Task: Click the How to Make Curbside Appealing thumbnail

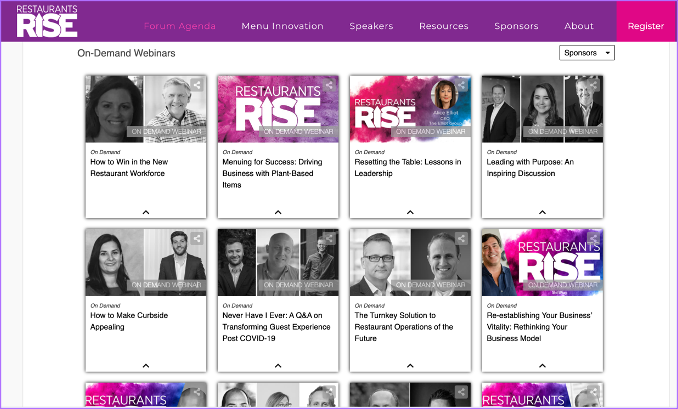Action: [x=146, y=262]
